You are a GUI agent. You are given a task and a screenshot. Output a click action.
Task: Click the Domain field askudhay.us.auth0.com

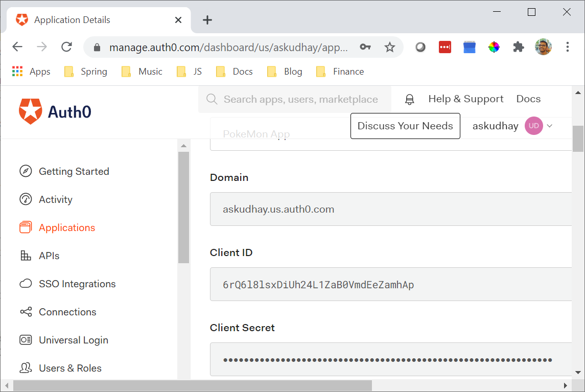pyautogui.click(x=391, y=209)
